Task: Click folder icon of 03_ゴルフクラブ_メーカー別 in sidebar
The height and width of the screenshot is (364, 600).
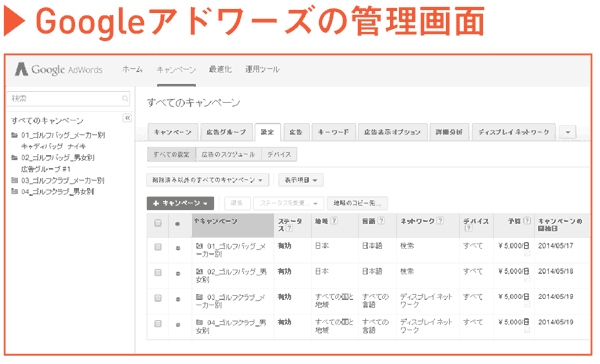Action: tap(15, 180)
